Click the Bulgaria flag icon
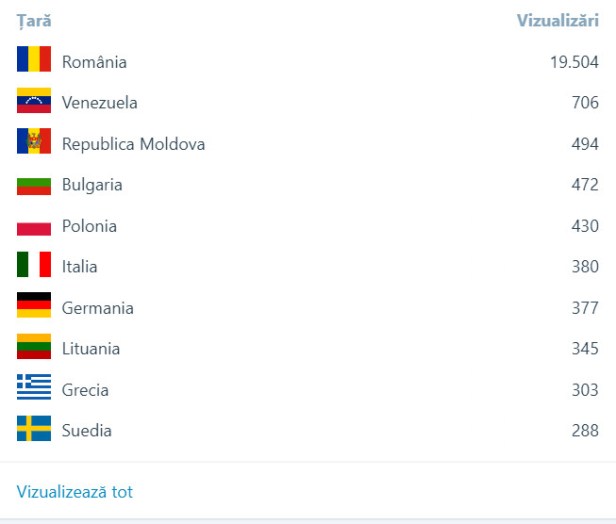616x524 pixels. tap(34, 185)
